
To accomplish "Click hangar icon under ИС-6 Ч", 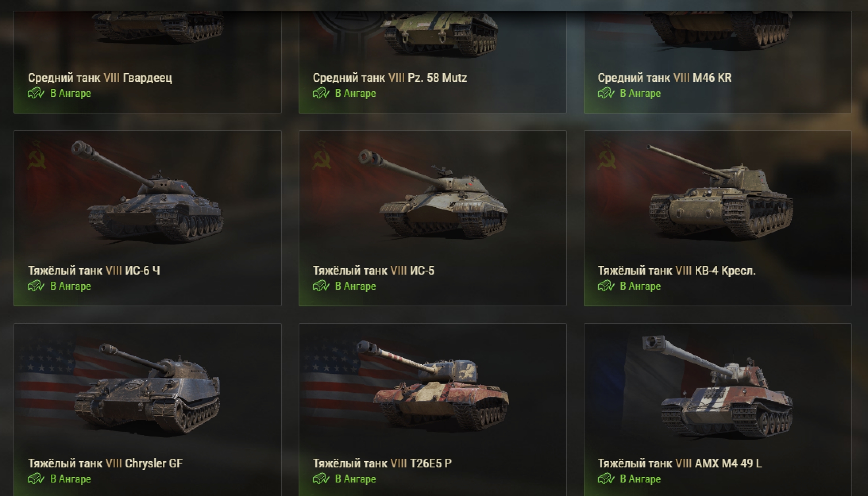I will 36,286.
